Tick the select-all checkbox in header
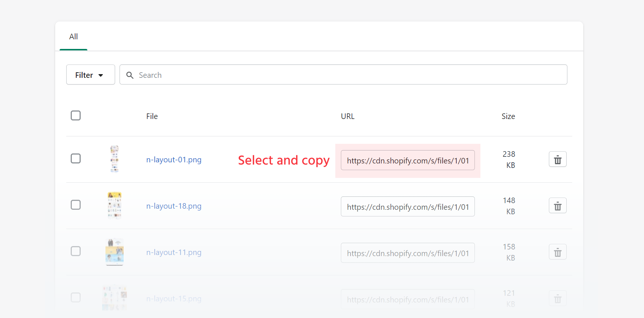Viewport: 644px width, 318px height. pyautogui.click(x=76, y=116)
